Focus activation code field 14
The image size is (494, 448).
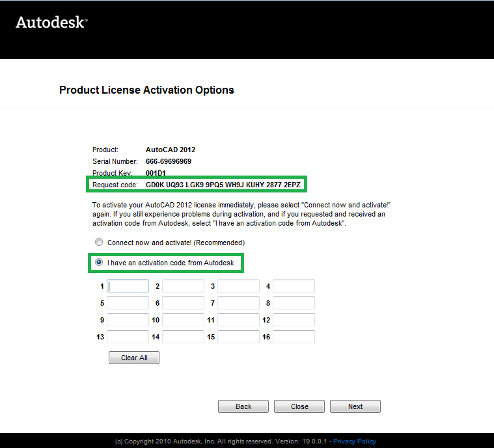coord(184,337)
